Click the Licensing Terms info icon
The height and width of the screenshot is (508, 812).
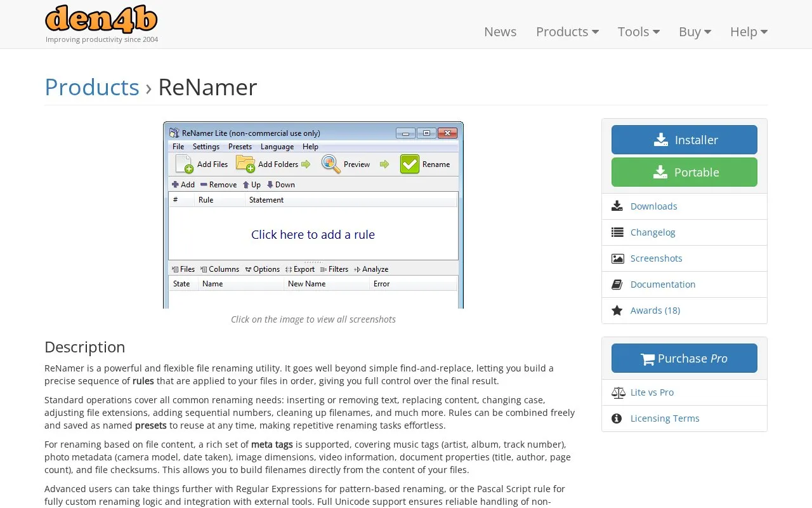pyautogui.click(x=617, y=418)
